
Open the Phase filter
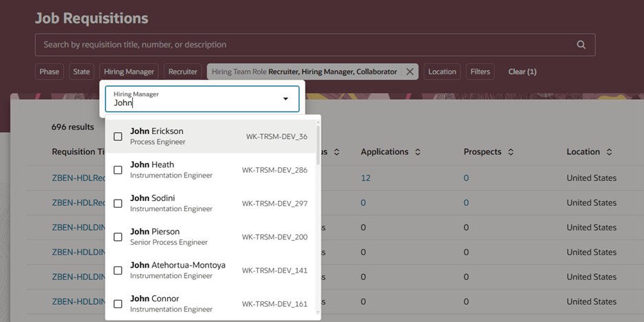pyautogui.click(x=50, y=72)
